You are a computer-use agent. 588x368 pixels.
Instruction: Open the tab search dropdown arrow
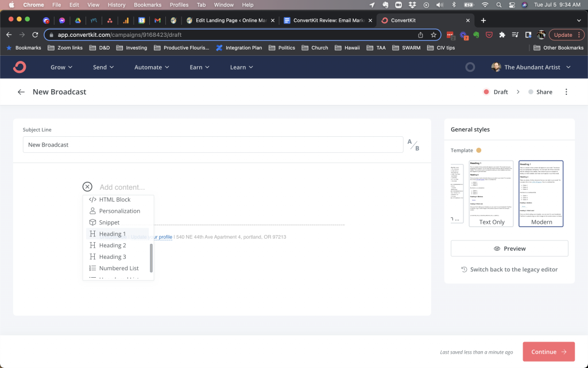(579, 20)
